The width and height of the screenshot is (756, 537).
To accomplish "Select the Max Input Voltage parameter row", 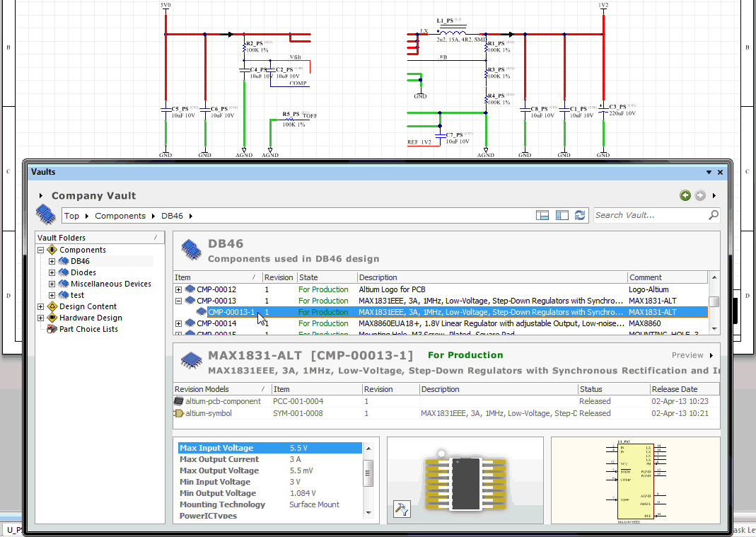I will pyautogui.click(x=270, y=448).
